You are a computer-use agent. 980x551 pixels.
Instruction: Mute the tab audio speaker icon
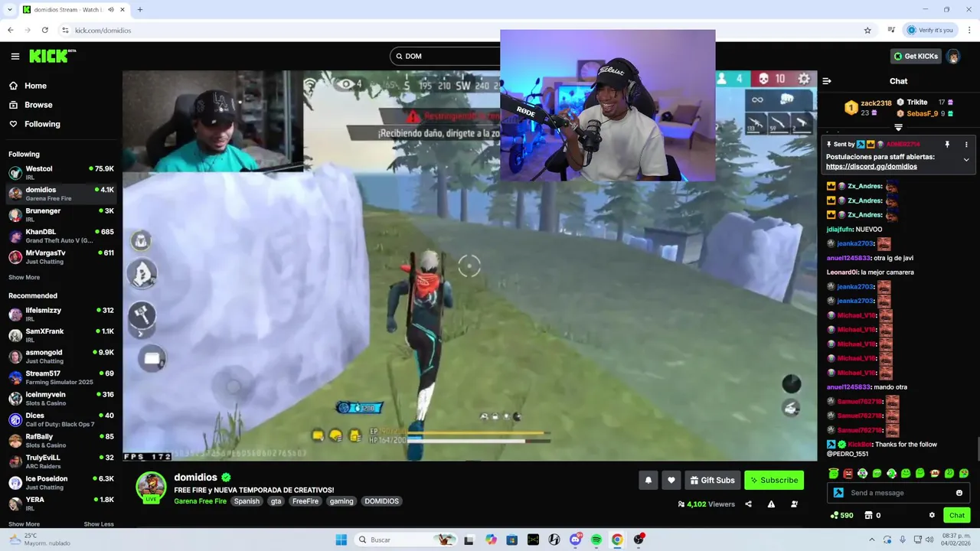tap(111, 10)
